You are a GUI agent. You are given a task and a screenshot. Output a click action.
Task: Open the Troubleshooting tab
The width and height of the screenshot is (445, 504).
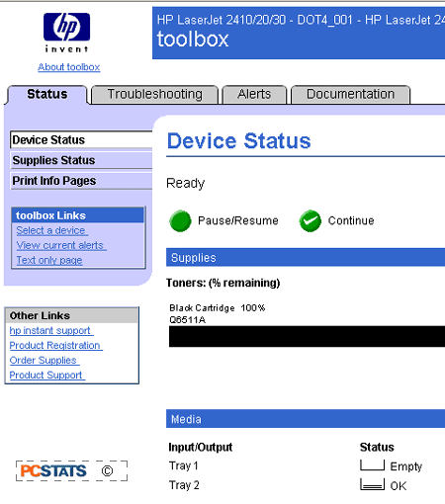pyautogui.click(x=154, y=95)
